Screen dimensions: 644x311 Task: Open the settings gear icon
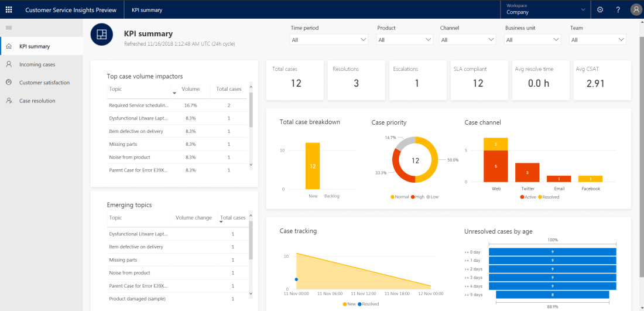(x=600, y=10)
